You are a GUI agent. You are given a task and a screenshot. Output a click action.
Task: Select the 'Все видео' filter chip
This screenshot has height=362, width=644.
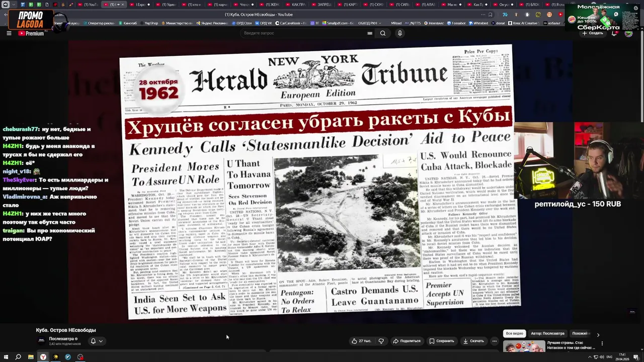click(x=514, y=333)
